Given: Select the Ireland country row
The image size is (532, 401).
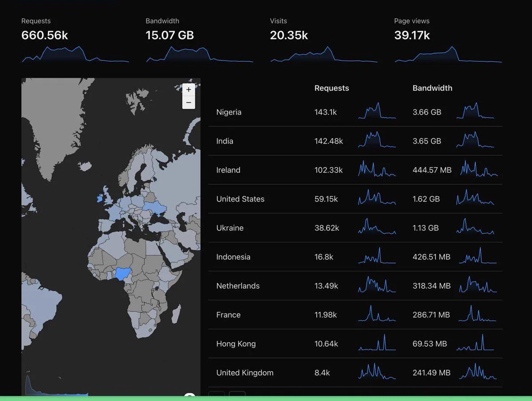Looking at the screenshot, I should coord(355,170).
